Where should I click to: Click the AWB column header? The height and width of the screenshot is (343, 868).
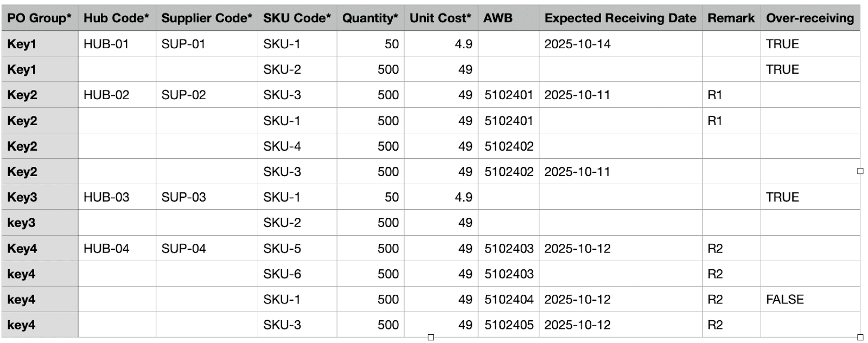[x=497, y=18]
